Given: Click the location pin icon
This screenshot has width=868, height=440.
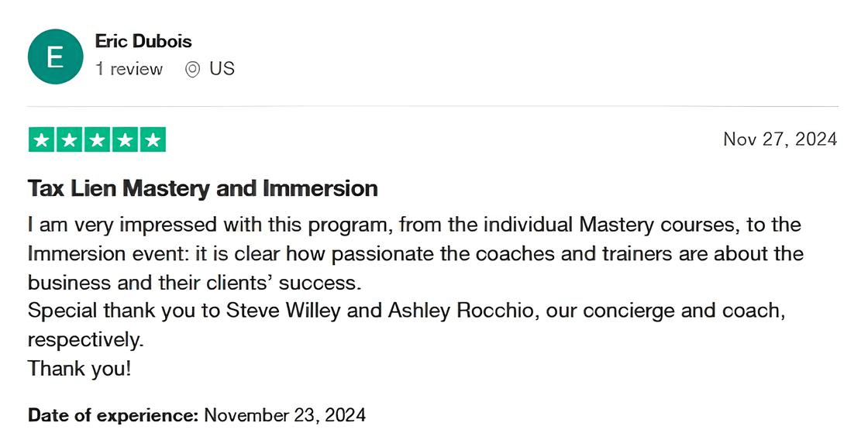Looking at the screenshot, I should (x=192, y=69).
